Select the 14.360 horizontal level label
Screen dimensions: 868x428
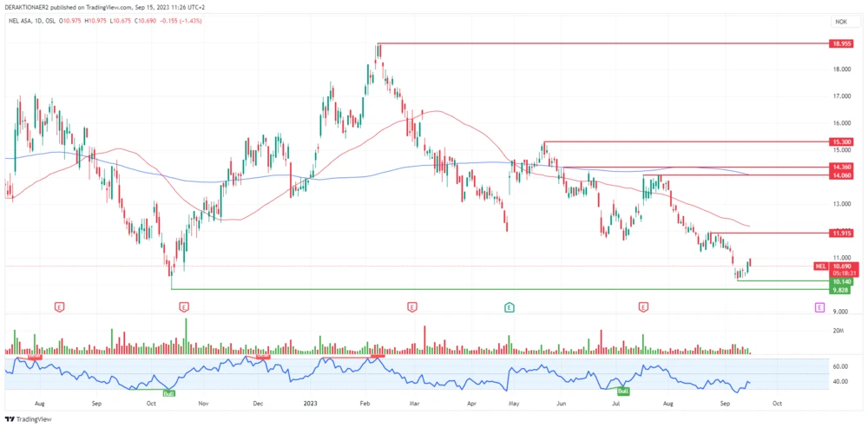pyautogui.click(x=841, y=166)
